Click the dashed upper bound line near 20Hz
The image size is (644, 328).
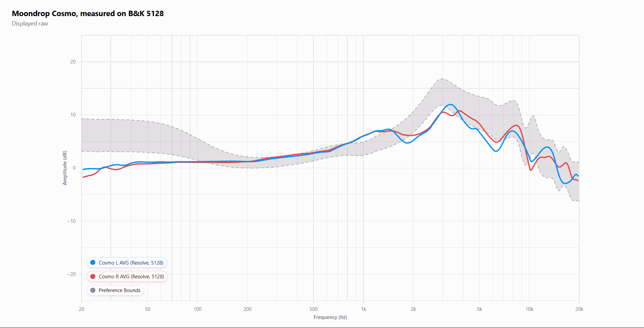[84, 120]
